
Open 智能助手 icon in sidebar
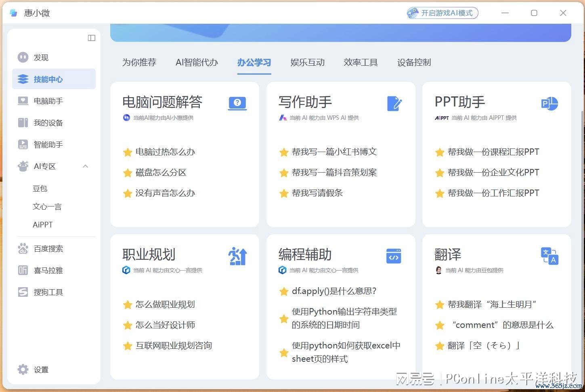tap(23, 144)
